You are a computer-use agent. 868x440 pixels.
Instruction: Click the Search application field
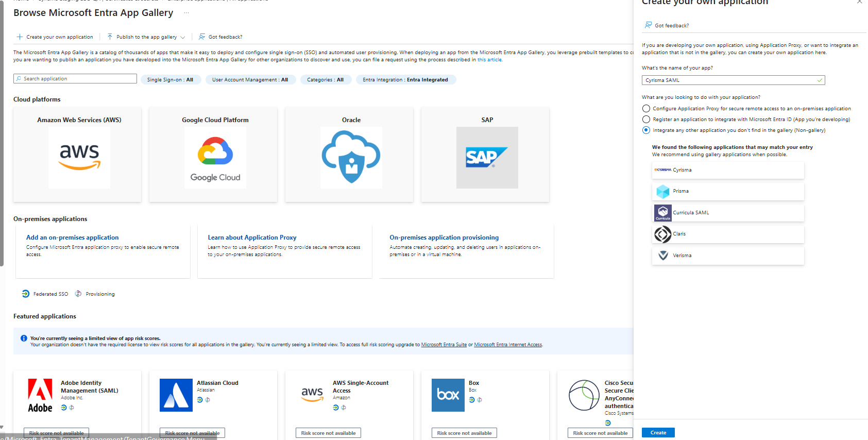75,78
